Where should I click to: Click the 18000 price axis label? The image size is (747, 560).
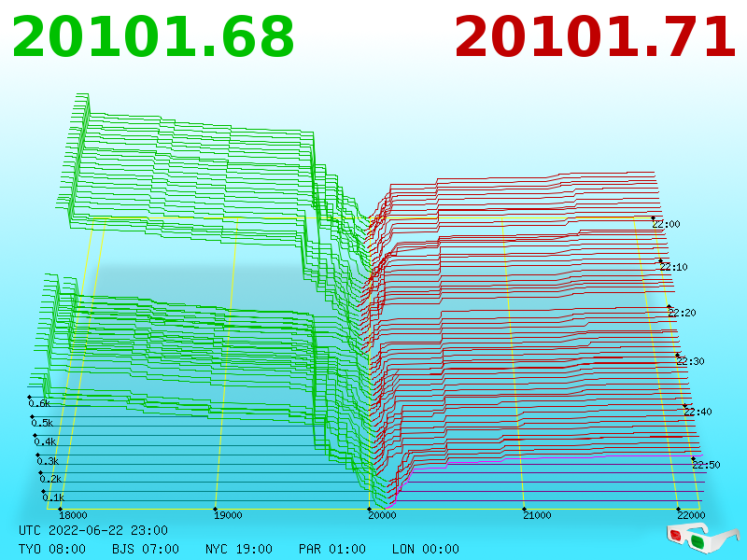73,515
